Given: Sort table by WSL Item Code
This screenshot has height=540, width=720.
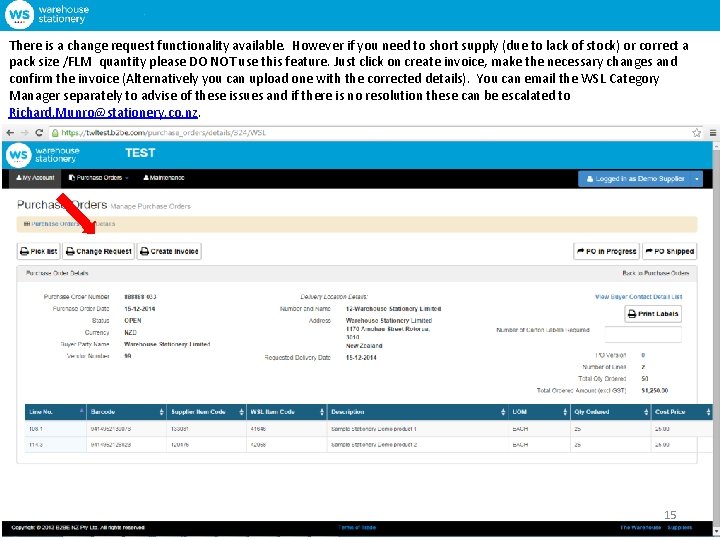Looking at the screenshot, I should (287, 412).
